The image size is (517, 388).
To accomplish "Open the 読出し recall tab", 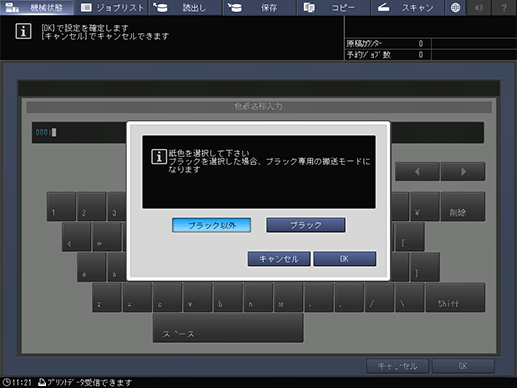I will point(185,7).
